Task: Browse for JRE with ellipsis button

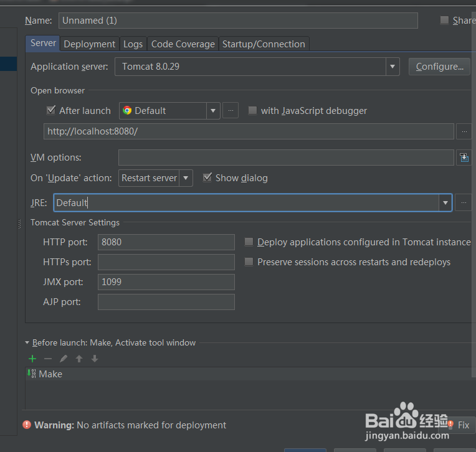Action: click(x=464, y=202)
